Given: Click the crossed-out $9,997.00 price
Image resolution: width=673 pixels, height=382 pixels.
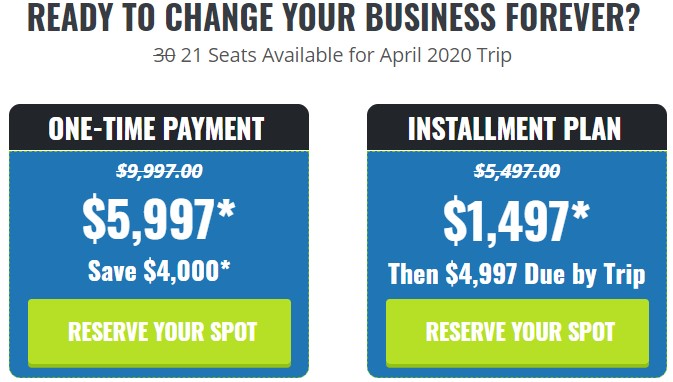Looking at the screenshot, I should tap(159, 171).
